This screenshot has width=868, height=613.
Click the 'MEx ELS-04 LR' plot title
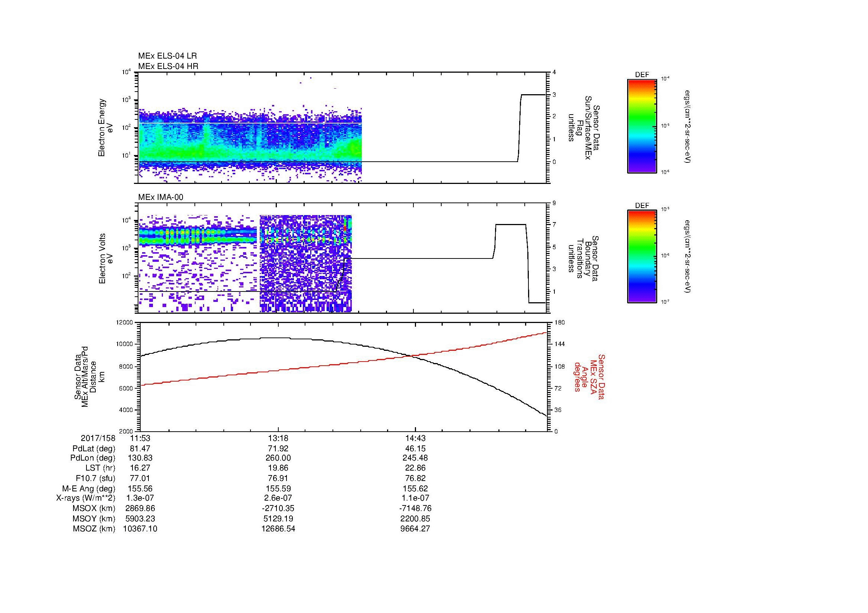click(167, 56)
